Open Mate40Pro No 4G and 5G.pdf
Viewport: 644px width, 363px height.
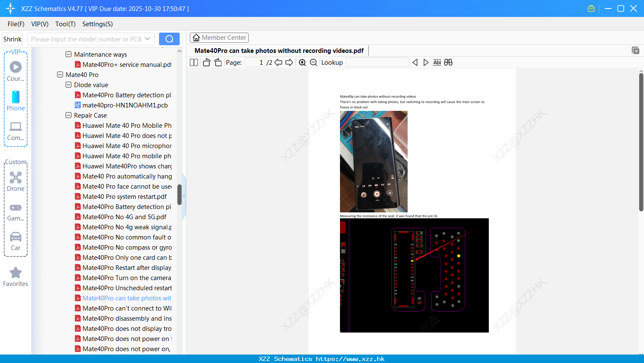pyautogui.click(x=121, y=217)
